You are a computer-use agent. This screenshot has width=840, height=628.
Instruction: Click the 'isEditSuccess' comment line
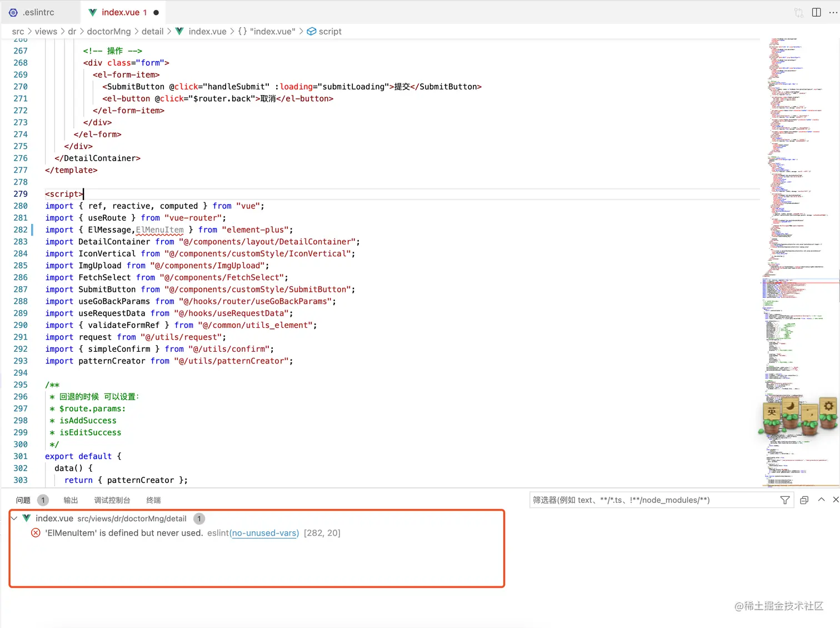coord(90,432)
